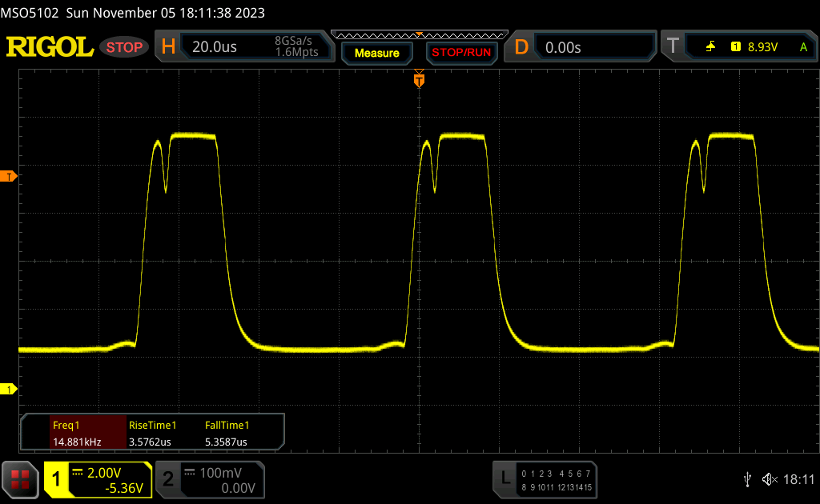The height and width of the screenshot is (504, 820).
Task: Tap the 8GSa/s sample rate readout
Action: (x=293, y=41)
